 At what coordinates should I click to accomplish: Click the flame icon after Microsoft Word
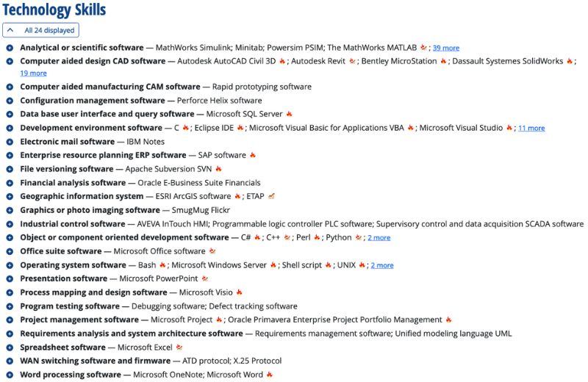coord(270,375)
